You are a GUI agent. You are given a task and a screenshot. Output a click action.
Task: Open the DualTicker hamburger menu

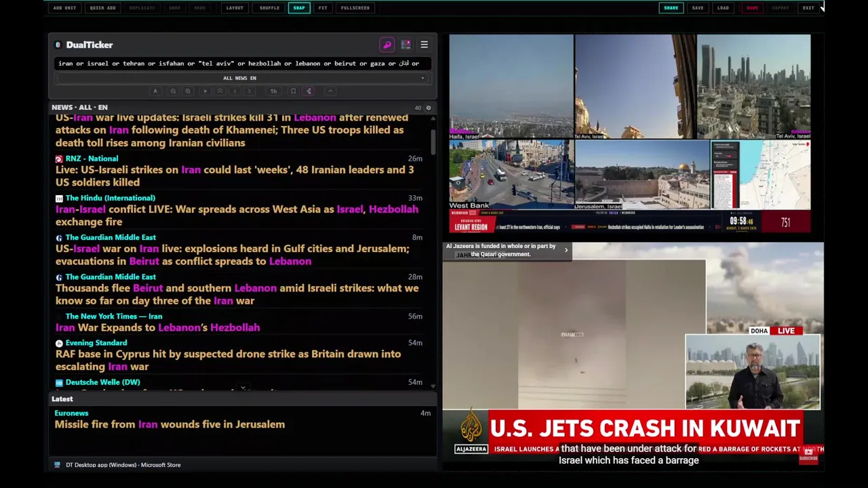[424, 45]
